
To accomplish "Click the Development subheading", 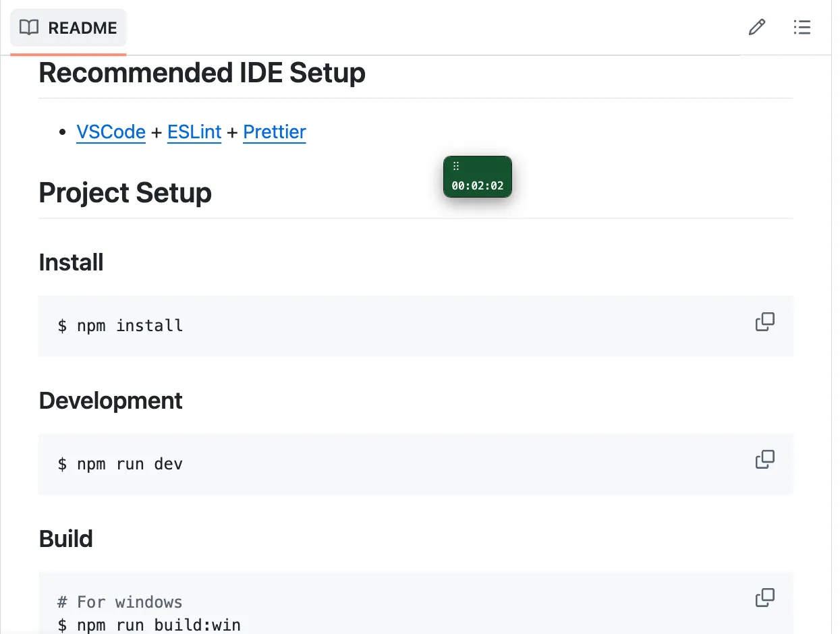I will point(111,401).
